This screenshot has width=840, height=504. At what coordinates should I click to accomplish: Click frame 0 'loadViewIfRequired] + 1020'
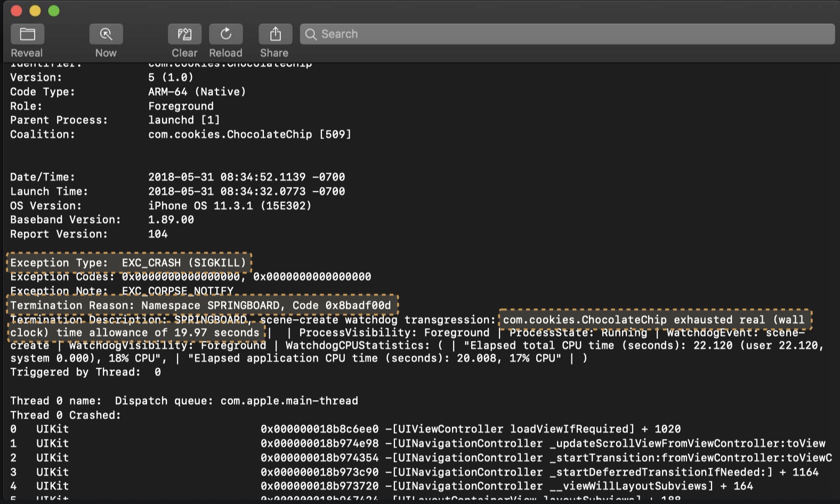pos(595,429)
